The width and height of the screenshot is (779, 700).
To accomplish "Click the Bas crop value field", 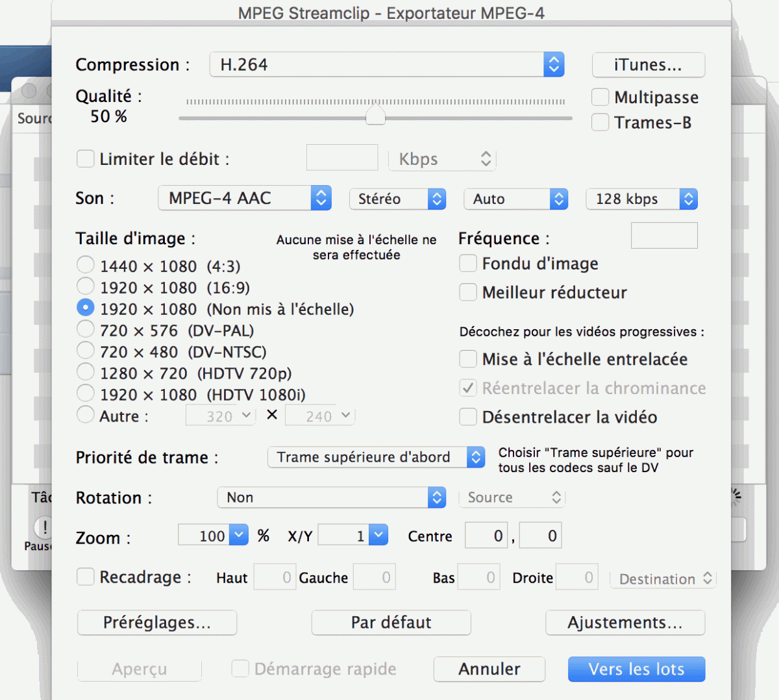I will pyautogui.click(x=479, y=577).
